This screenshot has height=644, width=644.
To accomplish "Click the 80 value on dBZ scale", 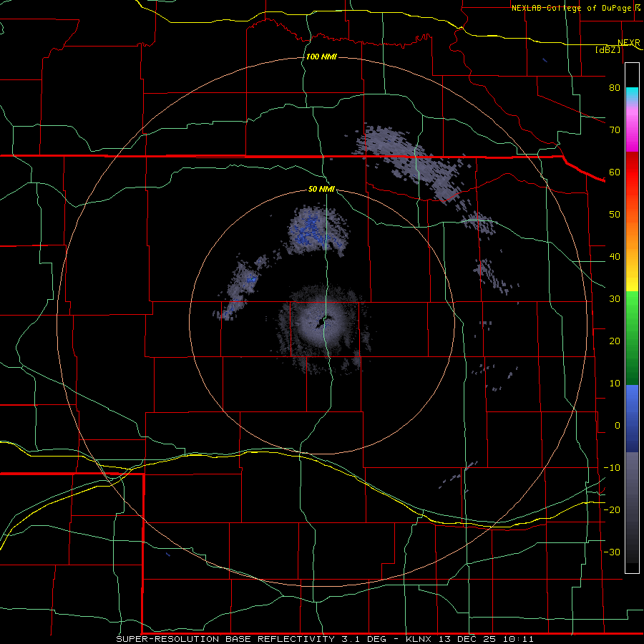I will tap(615, 87).
